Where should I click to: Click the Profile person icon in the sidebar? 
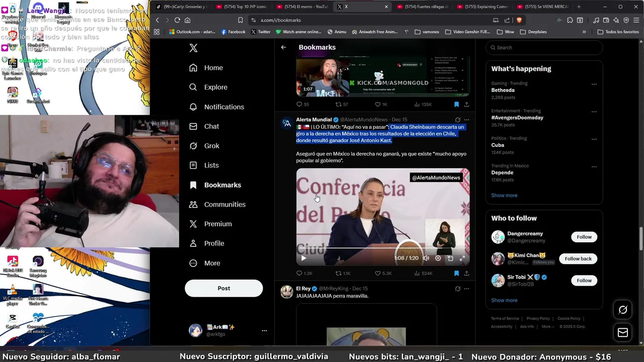[x=193, y=243]
